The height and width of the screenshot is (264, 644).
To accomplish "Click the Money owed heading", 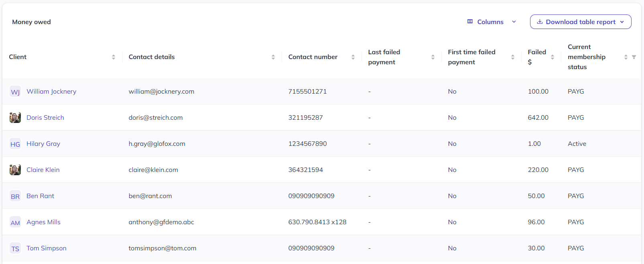I will [x=31, y=22].
